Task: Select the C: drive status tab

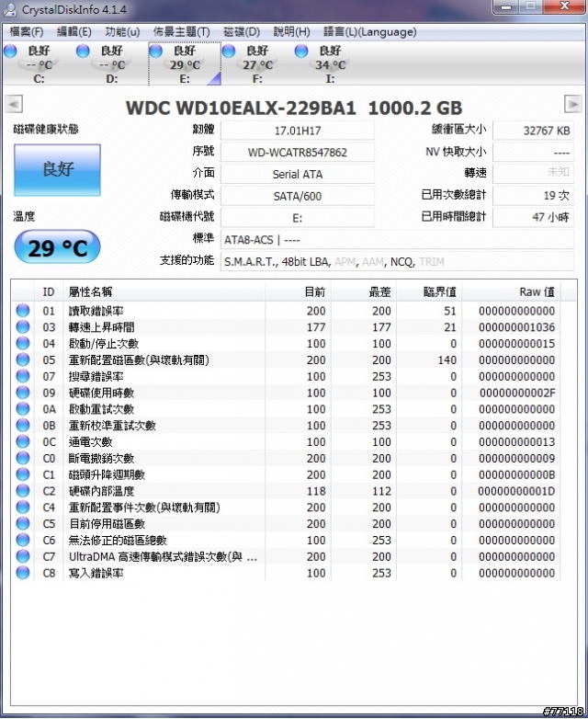Action: click(39, 63)
